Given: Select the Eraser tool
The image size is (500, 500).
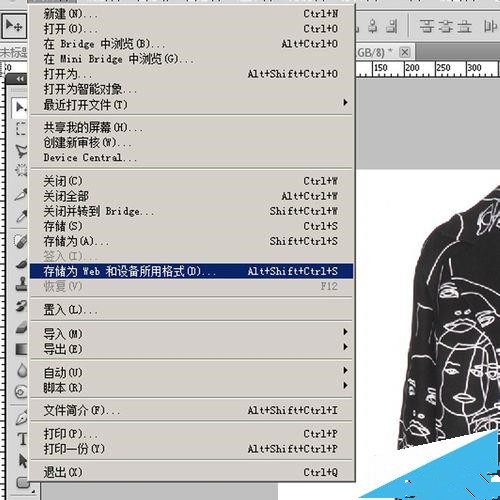Looking at the screenshot, I should (x=21, y=327).
